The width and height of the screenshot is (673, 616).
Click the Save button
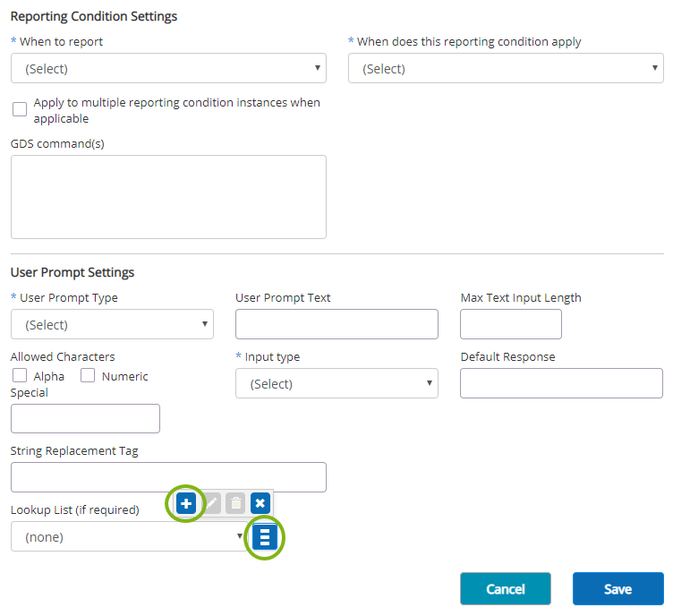coord(618,589)
